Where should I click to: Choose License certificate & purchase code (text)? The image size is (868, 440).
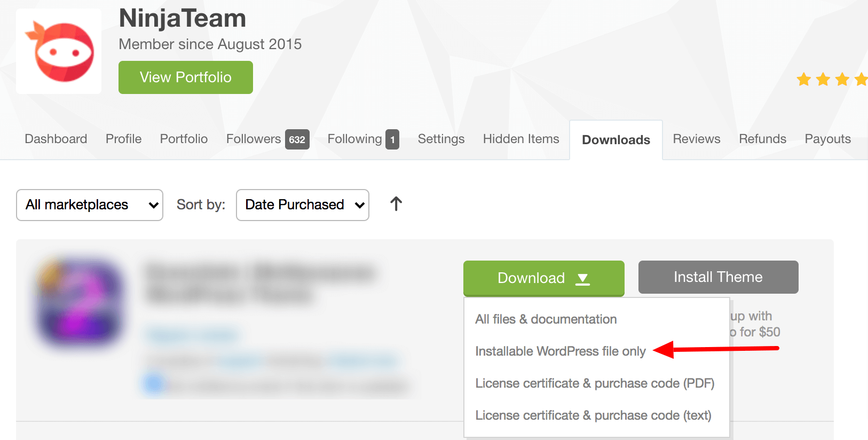coord(593,415)
